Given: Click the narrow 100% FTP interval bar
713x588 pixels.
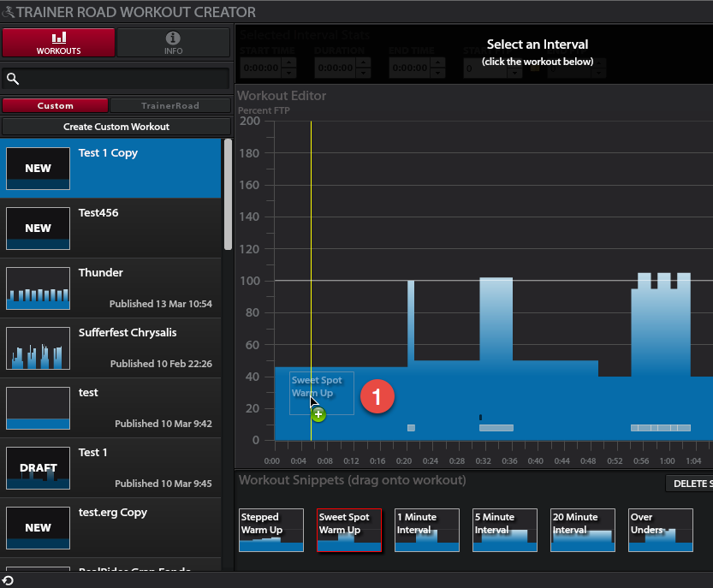Looking at the screenshot, I should (411, 323).
